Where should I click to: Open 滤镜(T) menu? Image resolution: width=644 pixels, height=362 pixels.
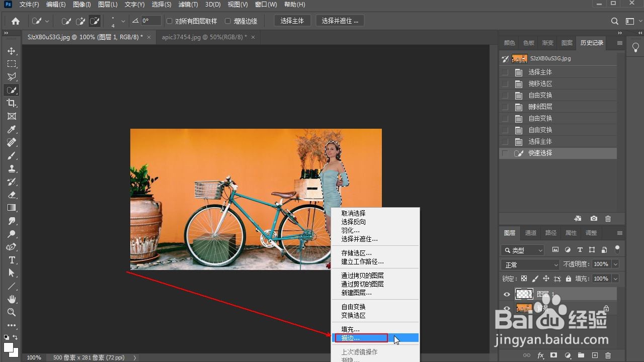[188, 5]
